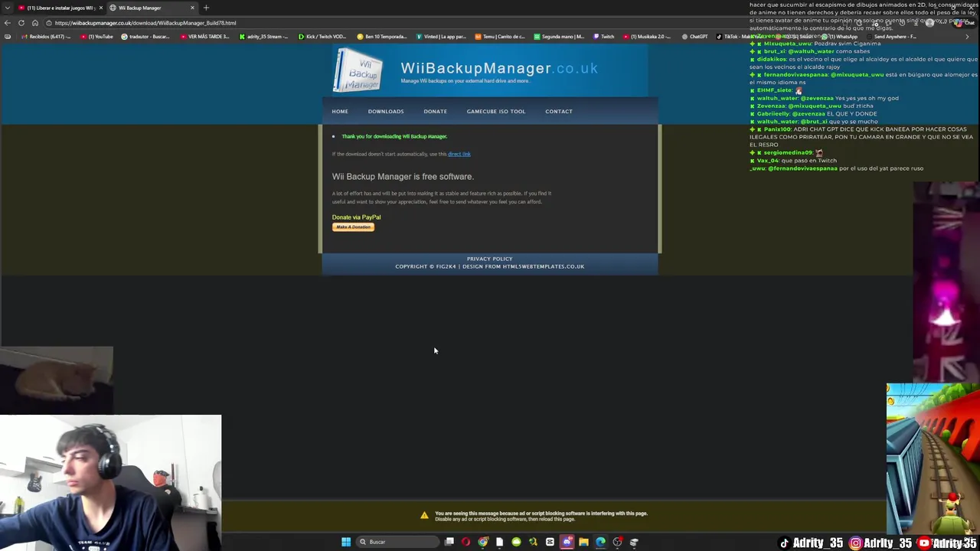Reload the page with the refresh icon
The height and width of the screenshot is (551, 980).
pos(21,23)
